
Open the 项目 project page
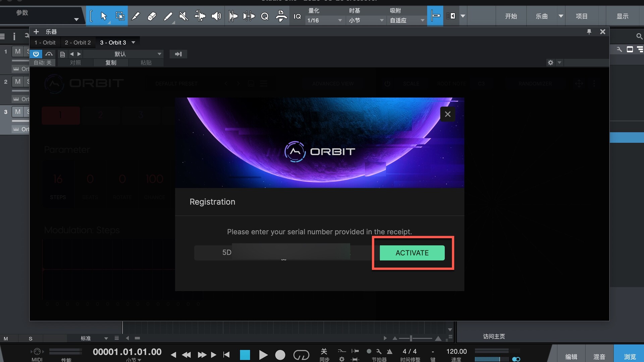pos(582,16)
